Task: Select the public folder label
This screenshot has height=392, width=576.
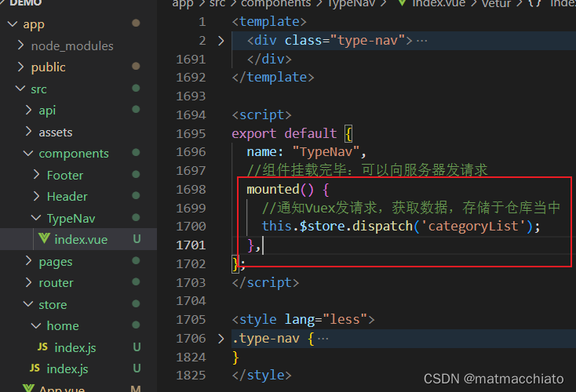Action: [48, 67]
